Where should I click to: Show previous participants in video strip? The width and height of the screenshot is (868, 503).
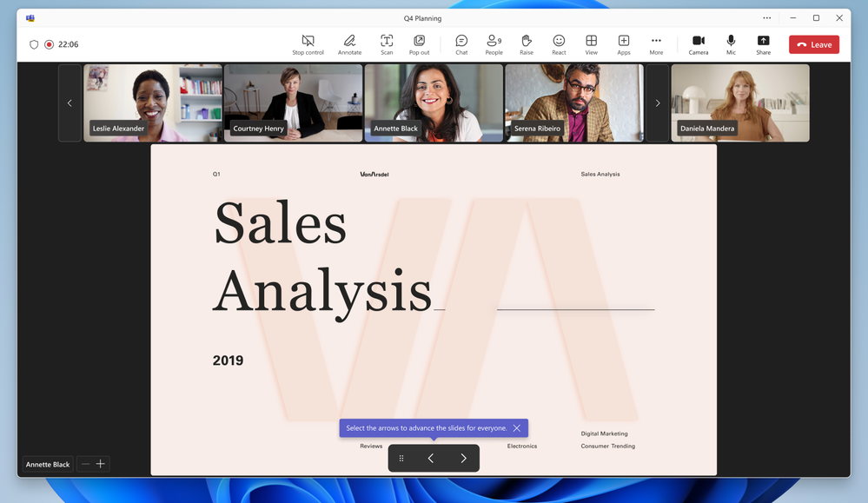70,103
